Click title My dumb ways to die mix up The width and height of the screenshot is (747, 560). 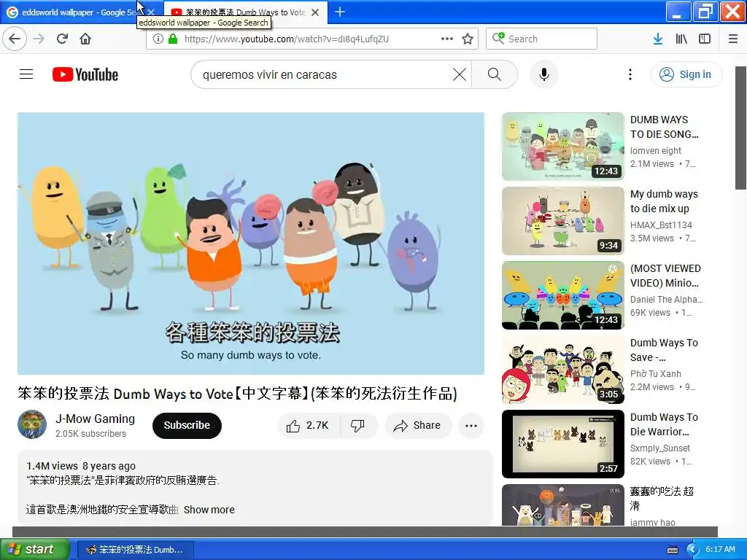664,201
